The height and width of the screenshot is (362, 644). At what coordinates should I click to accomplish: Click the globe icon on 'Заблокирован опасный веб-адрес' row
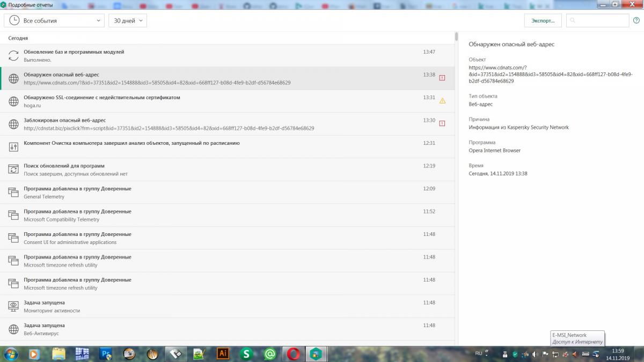(13, 124)
